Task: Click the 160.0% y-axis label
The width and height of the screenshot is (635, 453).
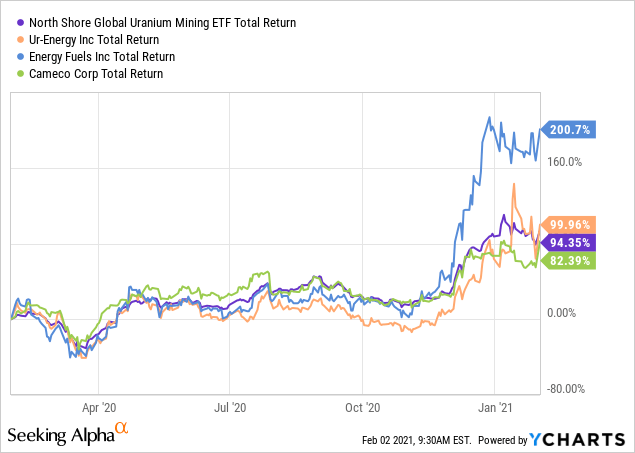Action: (x=565, y=162)
